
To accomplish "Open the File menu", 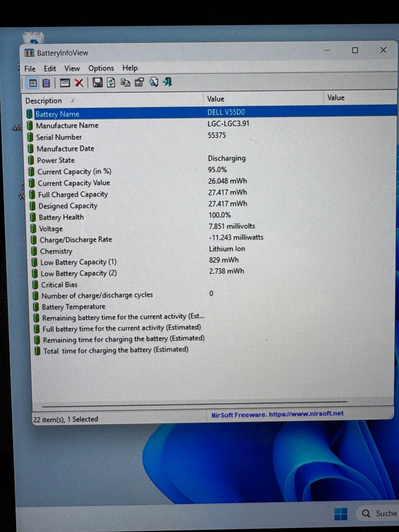I will tap(30, 69).
